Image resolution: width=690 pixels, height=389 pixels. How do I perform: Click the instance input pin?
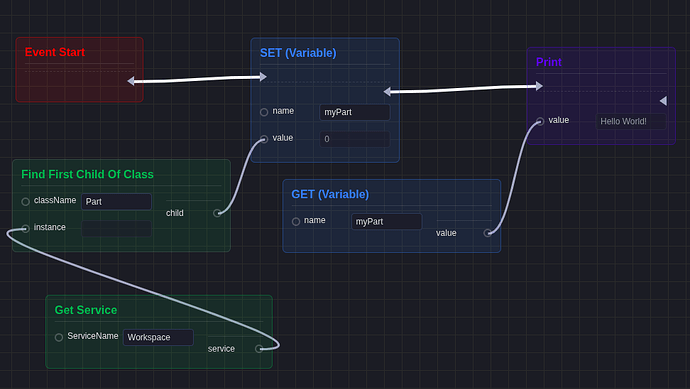(x=26, y=228)
